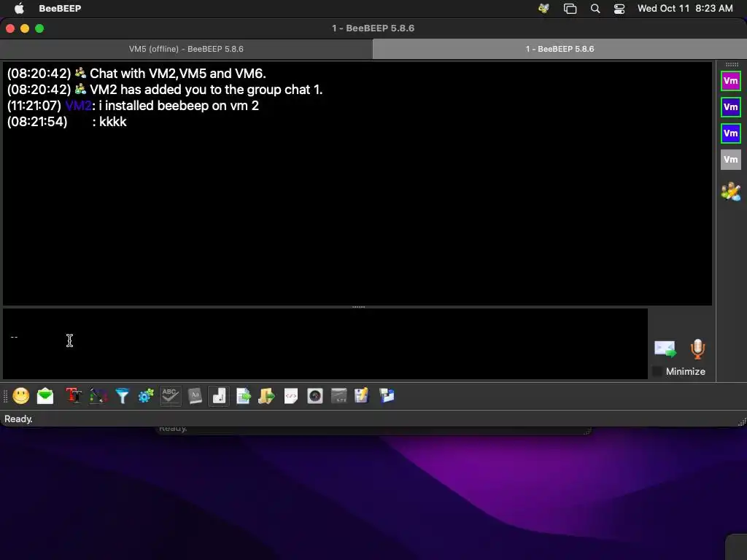Open Spotlight search in menu bar
747x560 pixels.
(595, 8)
